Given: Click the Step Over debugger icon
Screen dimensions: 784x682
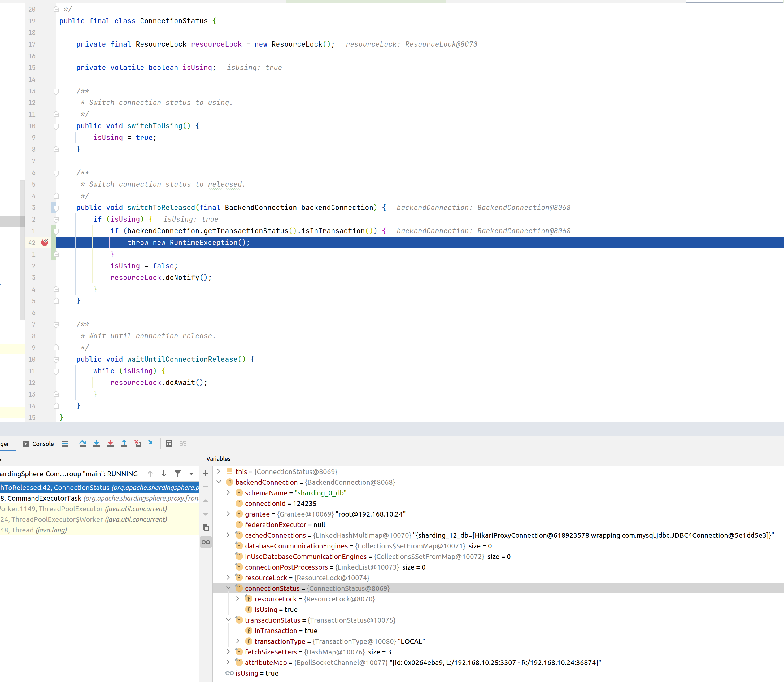Looking at the screenshot, I should coord(82,443).
